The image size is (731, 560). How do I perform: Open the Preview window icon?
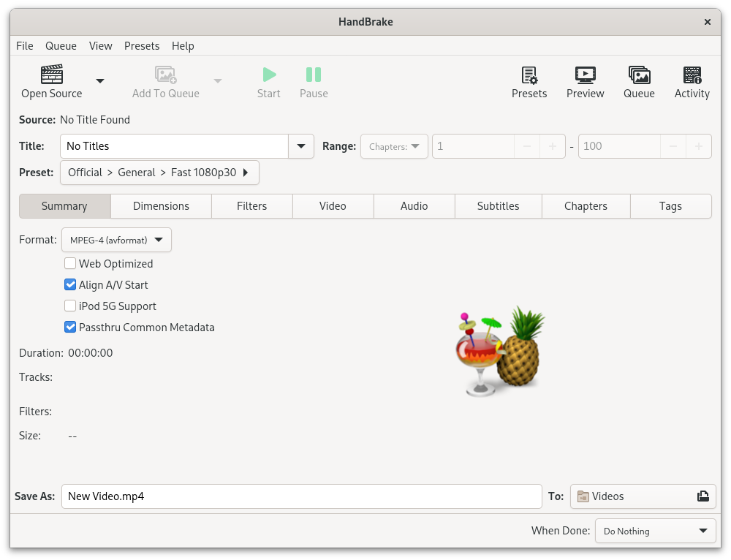click(585, 75)
